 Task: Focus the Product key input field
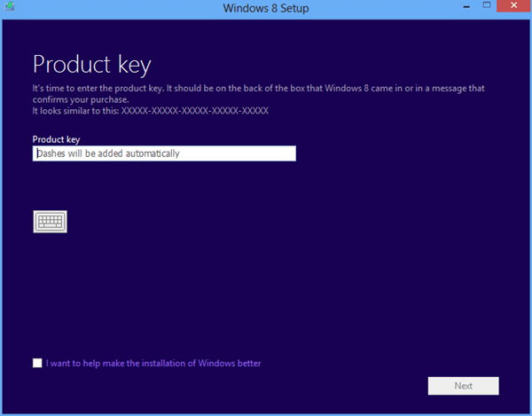[164, 153]
